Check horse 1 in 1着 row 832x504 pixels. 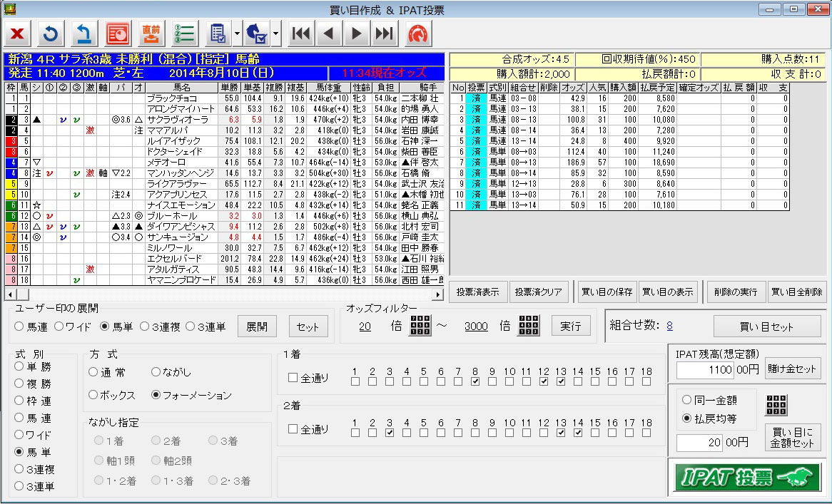point(355,381)
